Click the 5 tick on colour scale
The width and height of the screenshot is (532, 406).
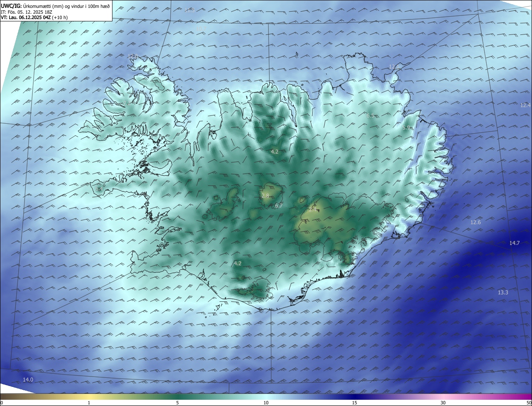pyautogui.click(x=177, y=403)
